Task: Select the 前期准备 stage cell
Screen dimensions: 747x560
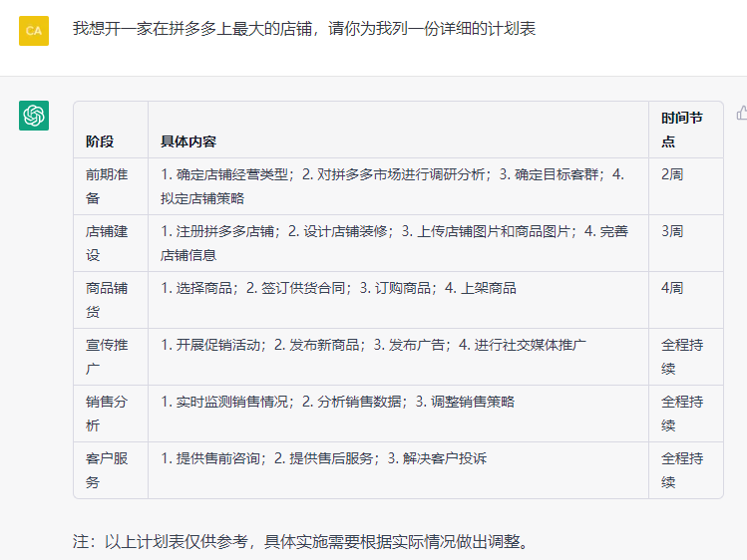Action: tap(111, 186)
